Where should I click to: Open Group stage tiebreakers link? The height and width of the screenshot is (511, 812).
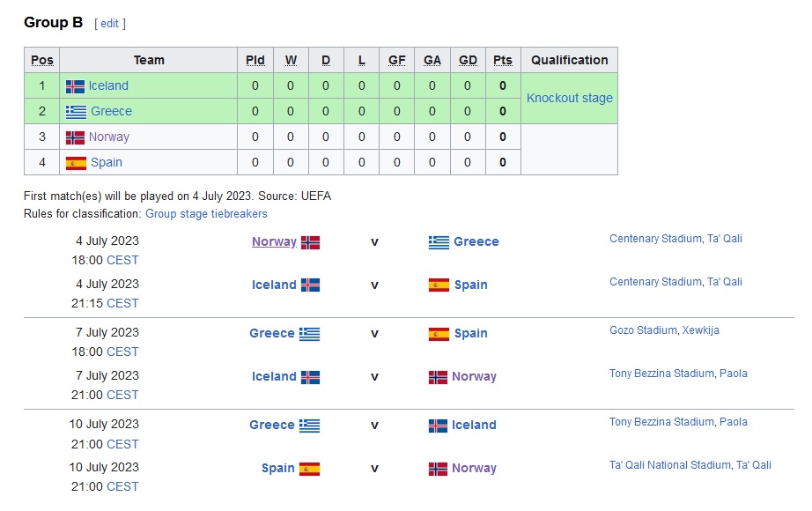pos(206,213)
